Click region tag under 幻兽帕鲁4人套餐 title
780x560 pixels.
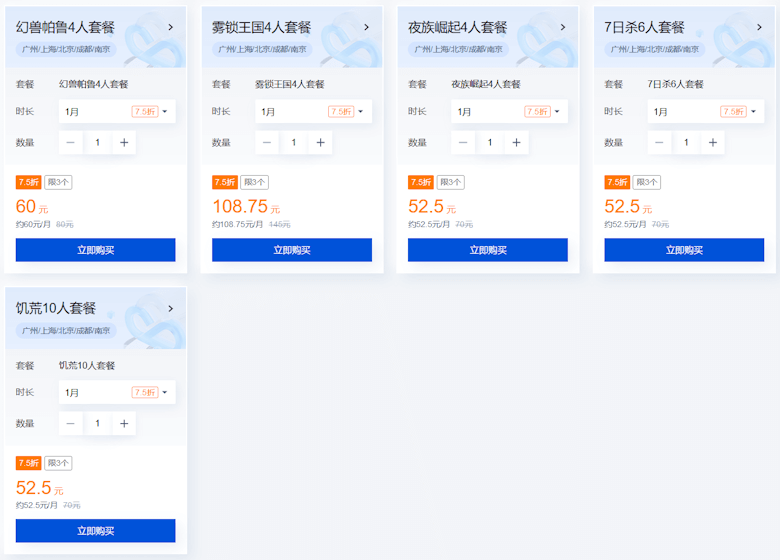[66, 49]
